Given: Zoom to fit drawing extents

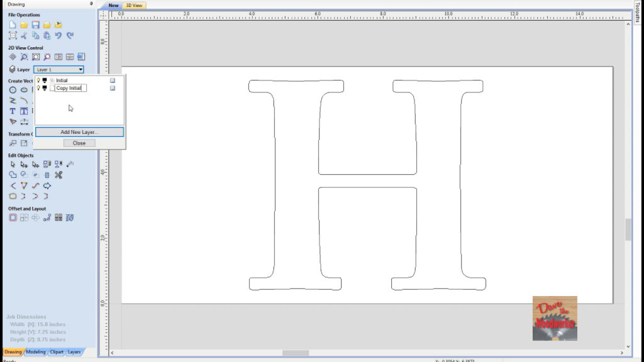Looking at the screenshot, I should [x=36, y=57].
